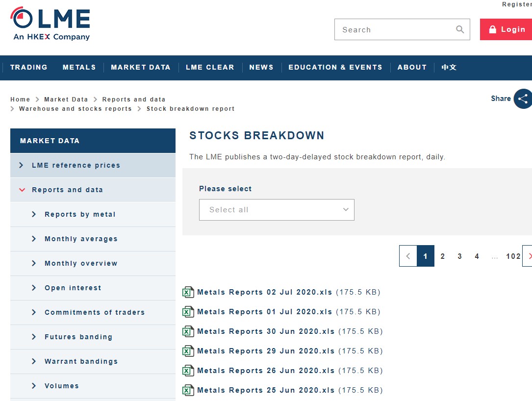Click the Share icon button
The height and width of the screenshot is (401, 532).
point(522,99)
